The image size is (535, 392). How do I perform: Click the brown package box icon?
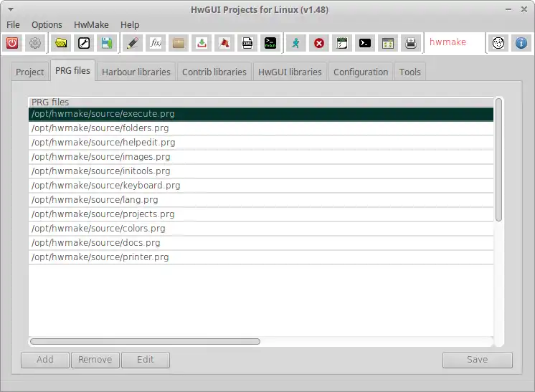179,43
